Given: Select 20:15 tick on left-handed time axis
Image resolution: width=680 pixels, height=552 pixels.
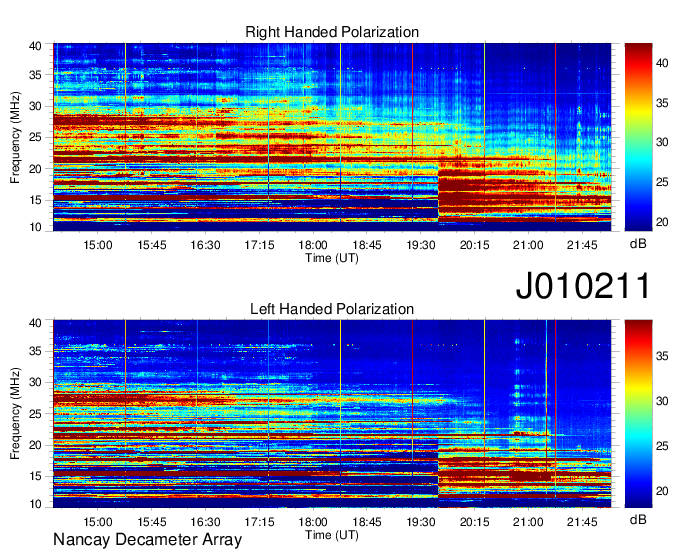Looking at the screenshot, I should 474,522.
